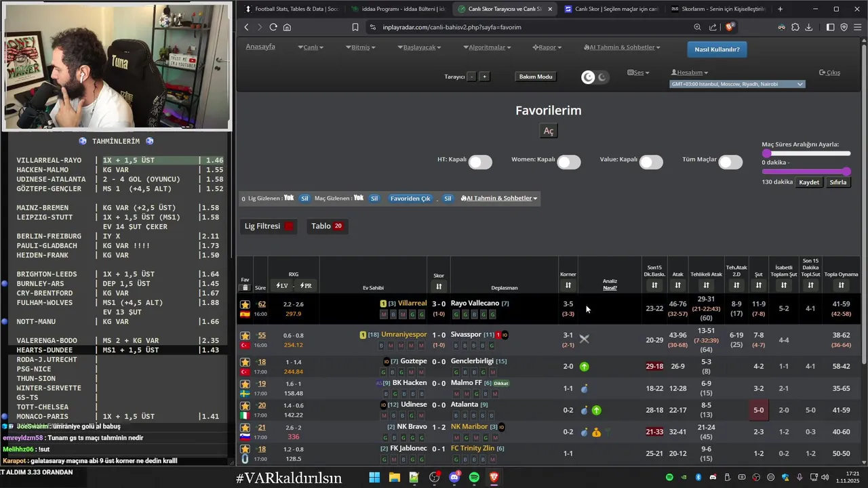Click the crossed X analysis icon for Umraniyespor
The image size is (868, 488).
[x=584, y=339]
